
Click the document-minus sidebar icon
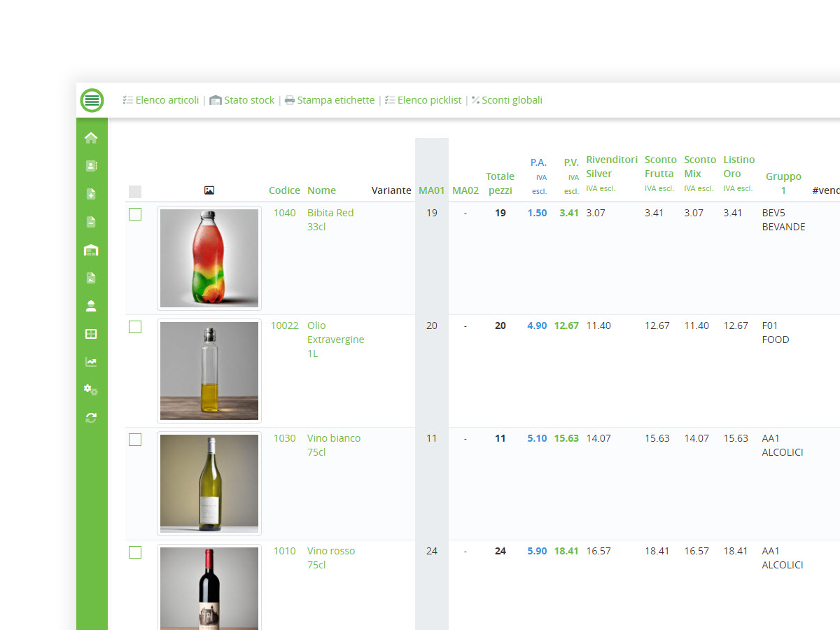[91, 222]
